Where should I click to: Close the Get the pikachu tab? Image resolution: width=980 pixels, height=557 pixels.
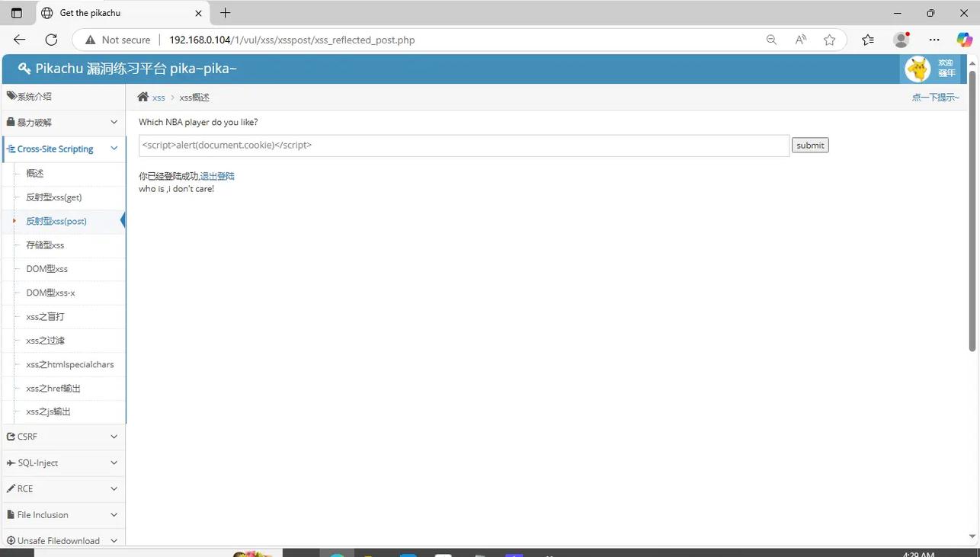pyautogui.click(x=198, y=13)
